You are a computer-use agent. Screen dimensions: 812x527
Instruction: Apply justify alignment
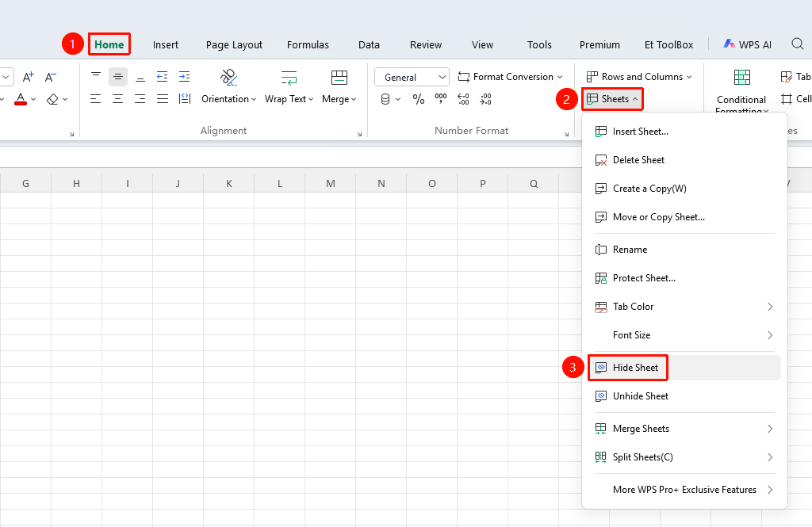tap(163, 99)
